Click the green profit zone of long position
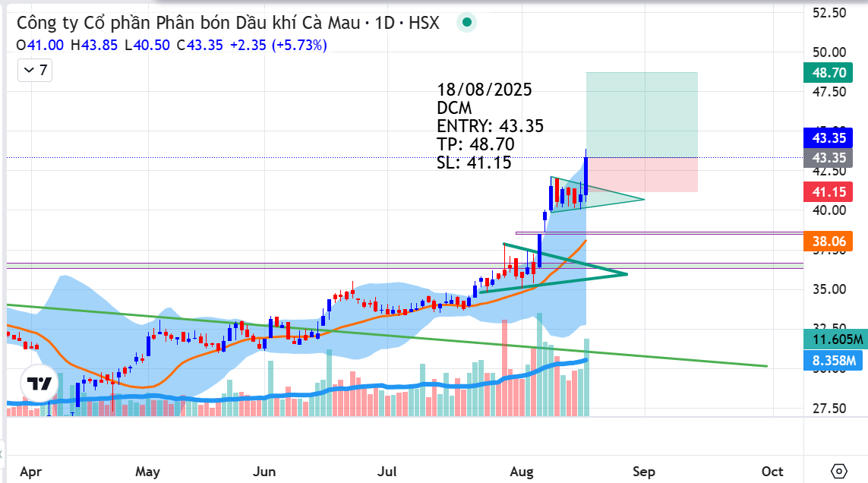The width and height of the screenshot is (868, 483). [x=642, y=115]
